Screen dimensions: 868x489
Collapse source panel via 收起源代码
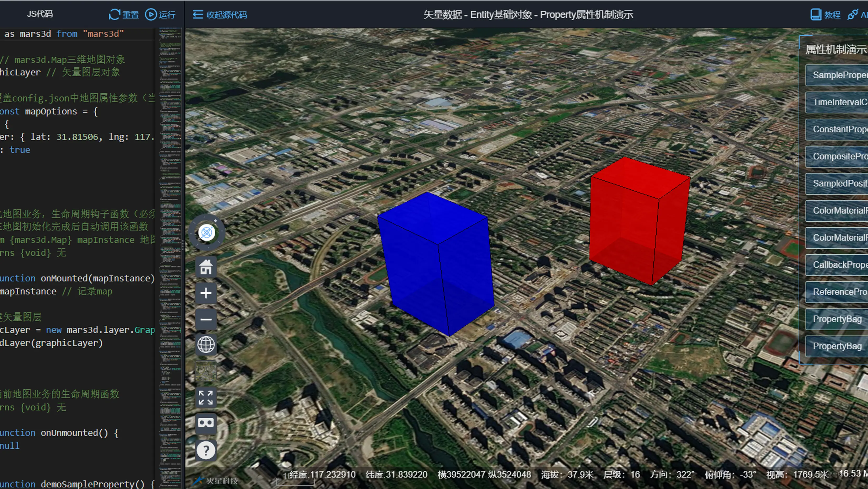point(220,14)
